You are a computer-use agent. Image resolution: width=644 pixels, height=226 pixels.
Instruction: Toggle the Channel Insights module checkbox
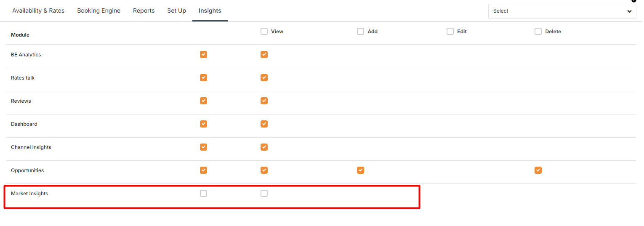[204, 147]
